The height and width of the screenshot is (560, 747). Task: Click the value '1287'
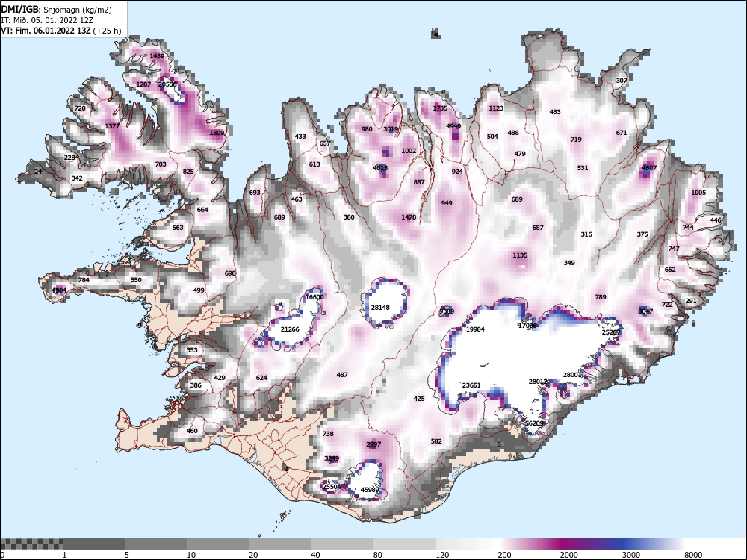pos(143,84)
